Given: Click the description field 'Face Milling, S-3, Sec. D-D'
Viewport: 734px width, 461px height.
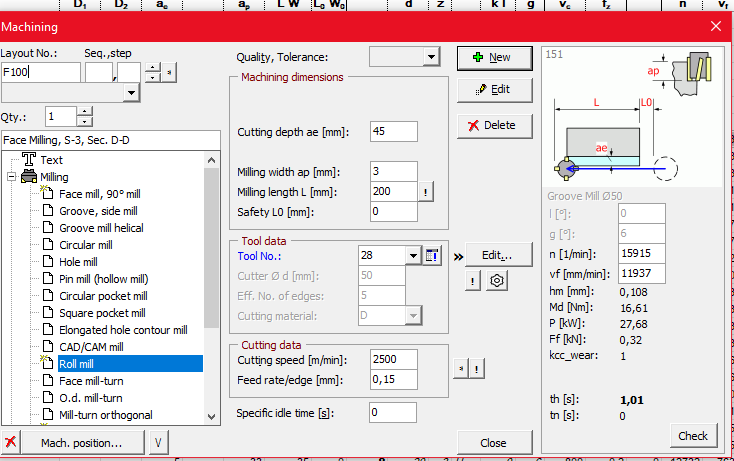Looking at the screenshot, I should pyautogui.click(x=111, y=140).
